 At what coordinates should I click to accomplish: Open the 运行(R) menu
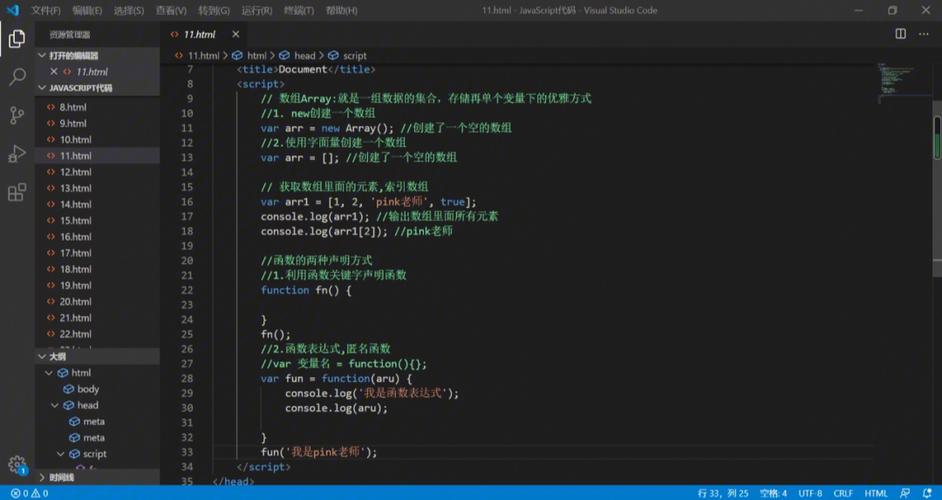pos(257,10)
